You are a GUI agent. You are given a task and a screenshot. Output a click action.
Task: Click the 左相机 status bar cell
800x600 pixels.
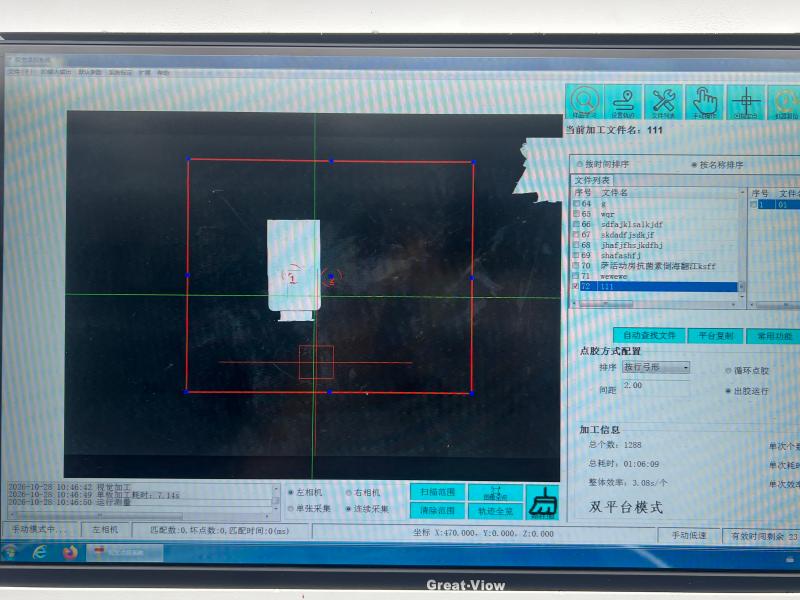(x=105, y=530)
